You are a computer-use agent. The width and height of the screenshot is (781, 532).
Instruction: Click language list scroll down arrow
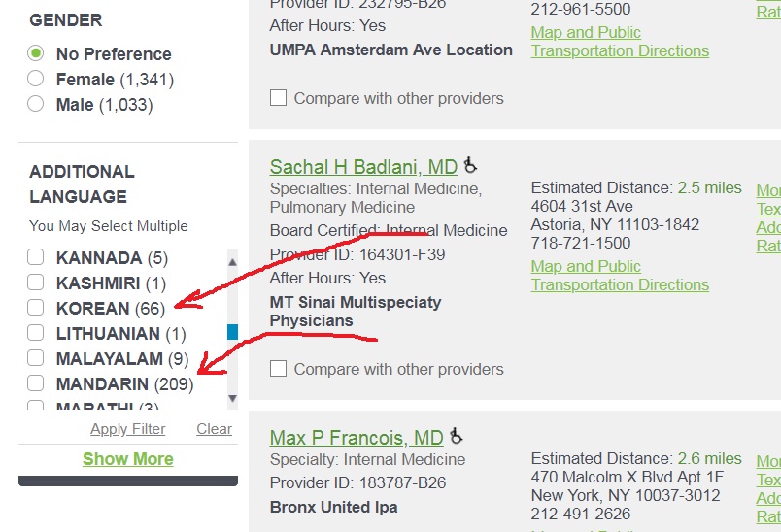[x=232, y=398]
